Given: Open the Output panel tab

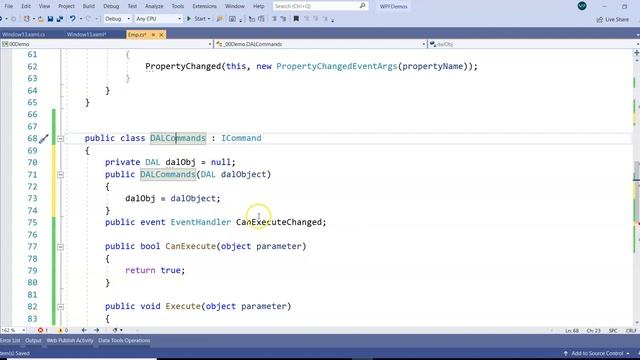Looking at the screenshot, I should click(33, 340).
